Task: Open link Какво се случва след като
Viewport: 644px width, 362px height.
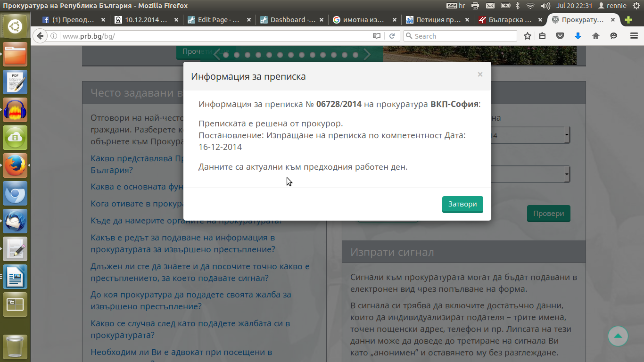Action: pos(190,329)
